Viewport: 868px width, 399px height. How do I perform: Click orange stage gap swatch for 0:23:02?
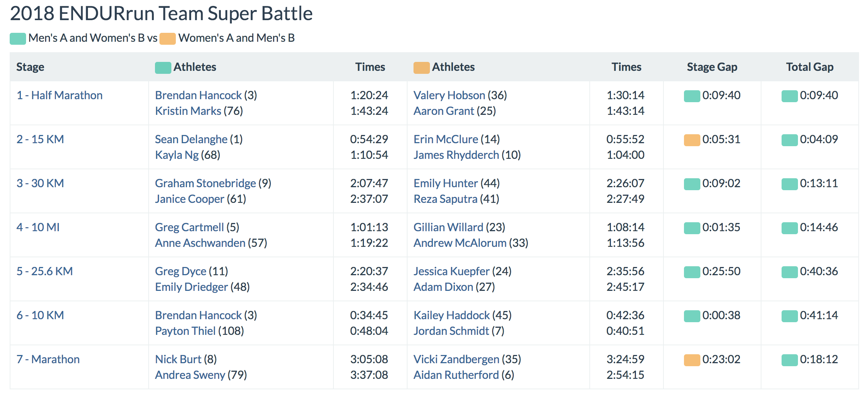click(x=692, y=360)
